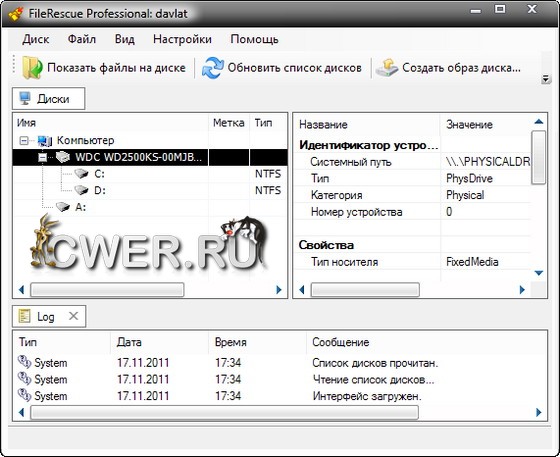Select Компьютер in the disk tree
The height and width of the screenshot is (457, 560).
85,140
